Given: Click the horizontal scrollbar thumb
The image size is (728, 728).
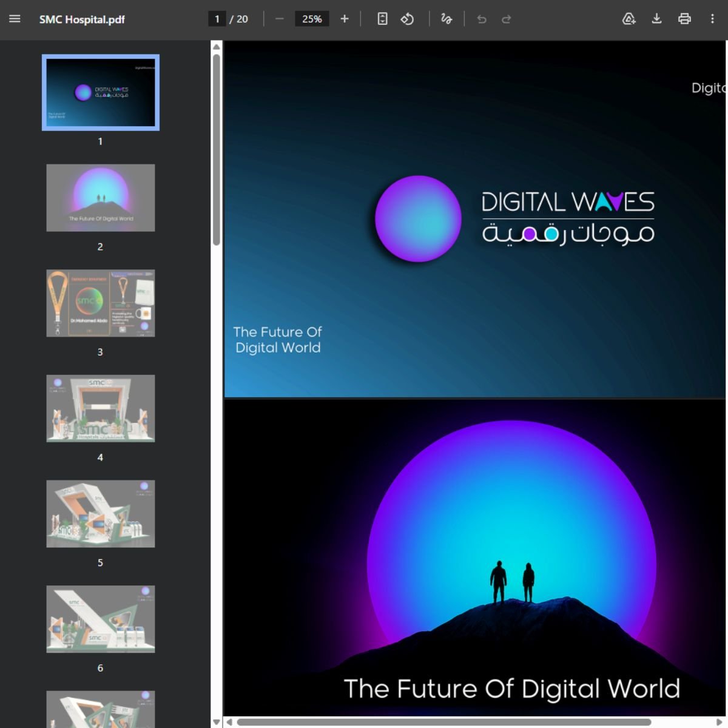Looking at the screenshot, I should click(444, 722).
